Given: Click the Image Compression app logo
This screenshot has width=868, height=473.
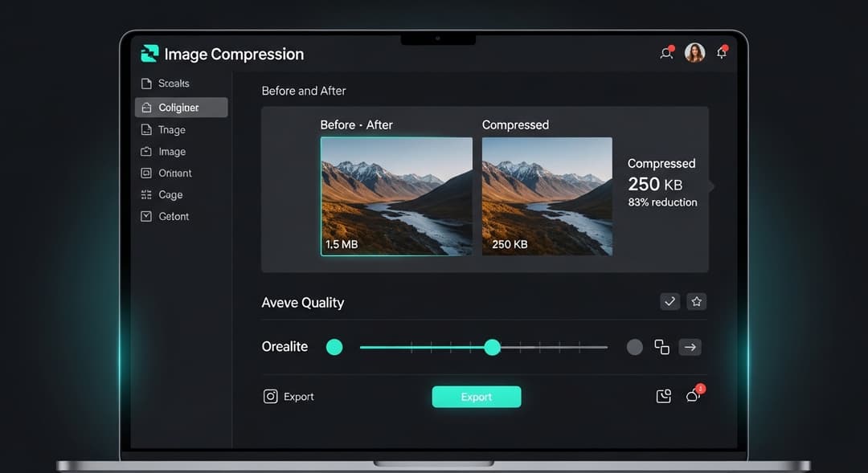Looking at the screenshot, I should coord(149,54).
